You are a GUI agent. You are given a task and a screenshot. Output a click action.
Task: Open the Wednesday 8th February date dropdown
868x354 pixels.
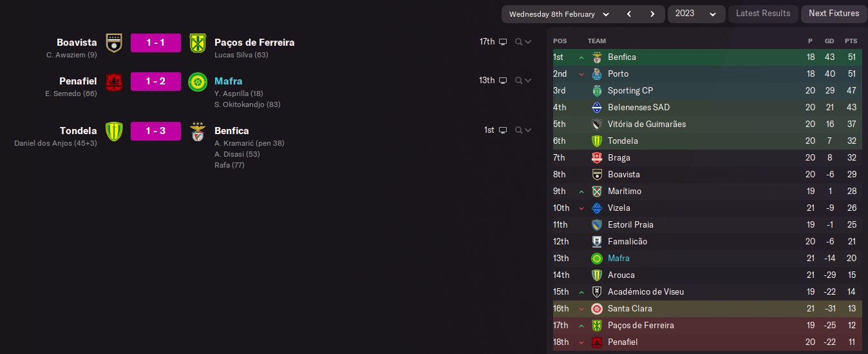559,14
